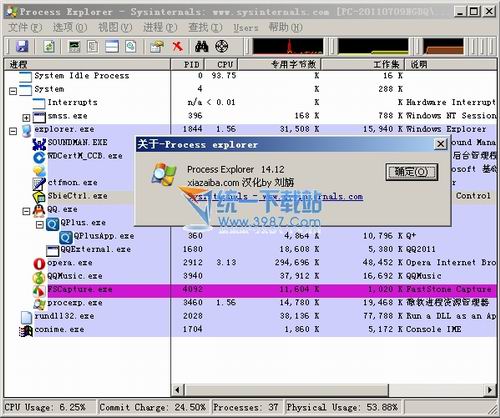Expand the smss.exe tree node

[26, 117]
